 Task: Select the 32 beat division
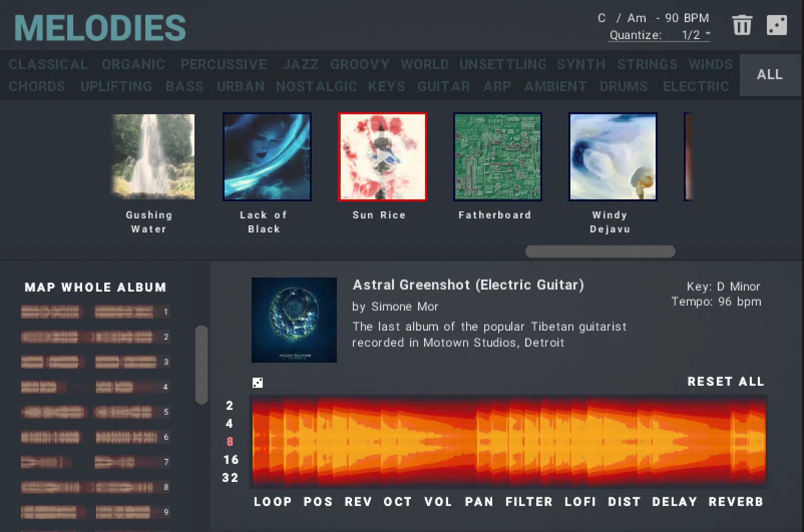(231, 477)
